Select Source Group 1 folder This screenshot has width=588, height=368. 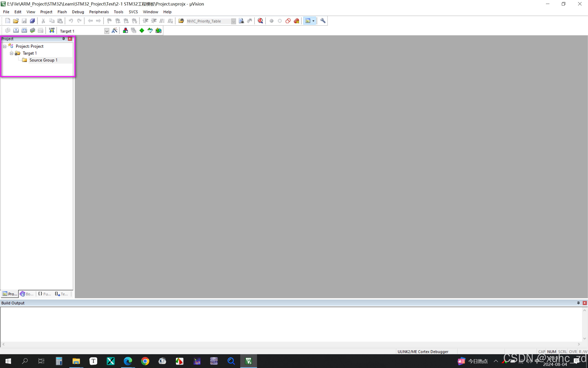click(x=43, y=60)
